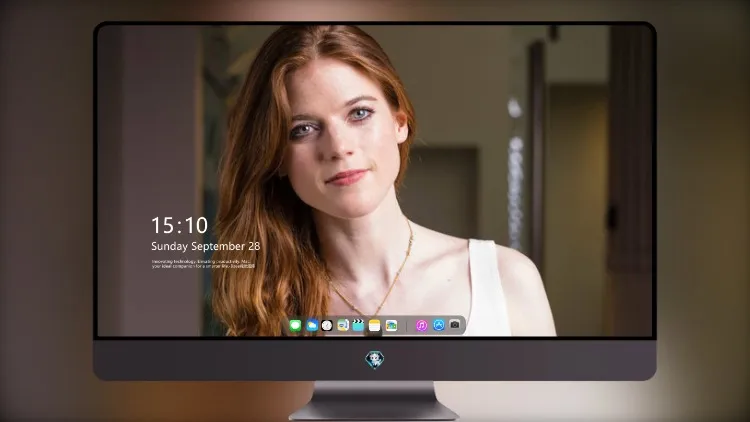Click the 'Sunday September 28' date text
The width and height of the screenshot is (750, 422).
point(206,246)
